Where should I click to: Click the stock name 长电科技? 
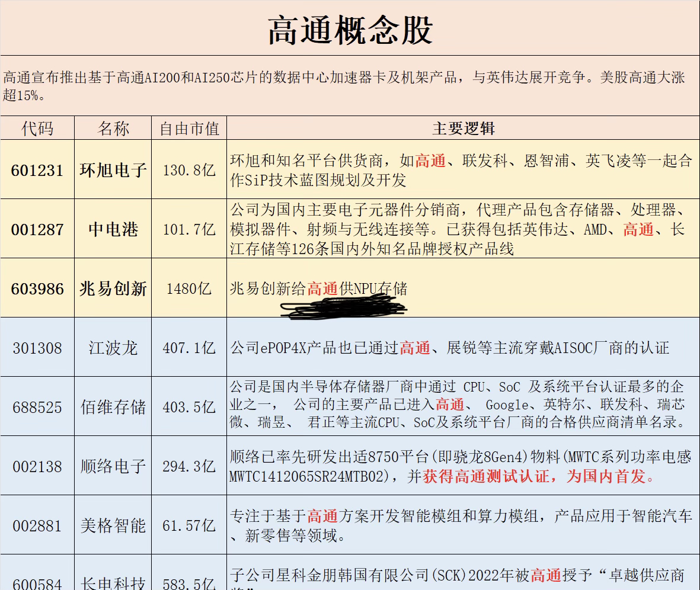(113, 582)
